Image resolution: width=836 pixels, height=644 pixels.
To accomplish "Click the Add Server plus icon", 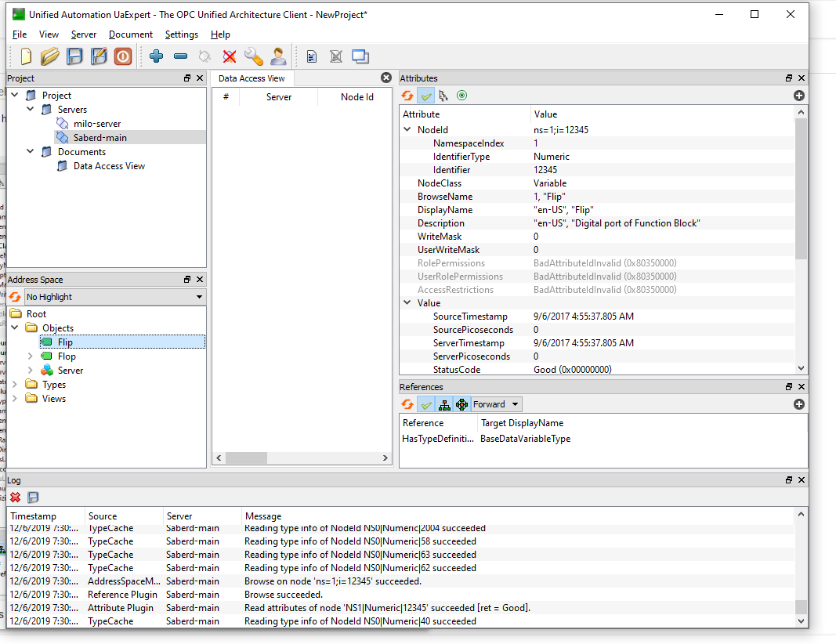I will click(156, 56).
